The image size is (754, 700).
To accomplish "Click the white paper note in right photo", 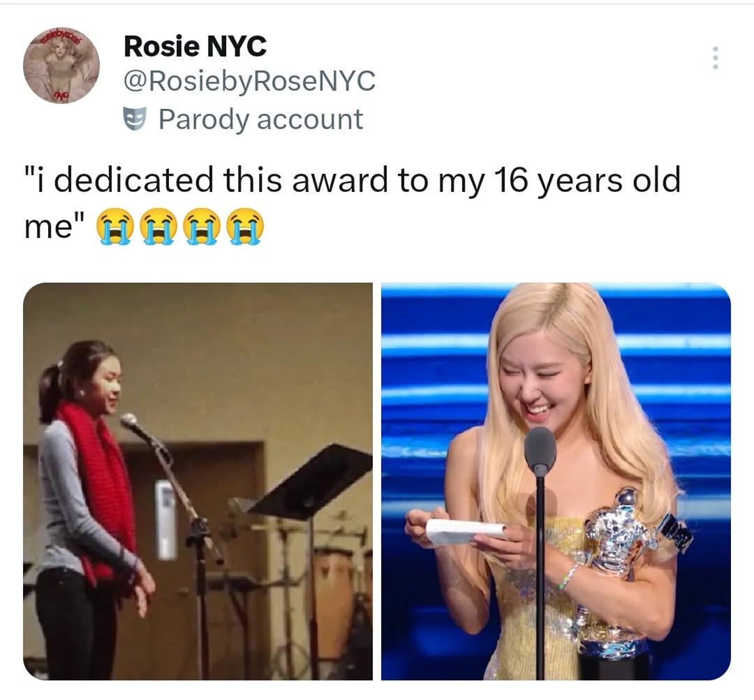I will click(465, 531).
